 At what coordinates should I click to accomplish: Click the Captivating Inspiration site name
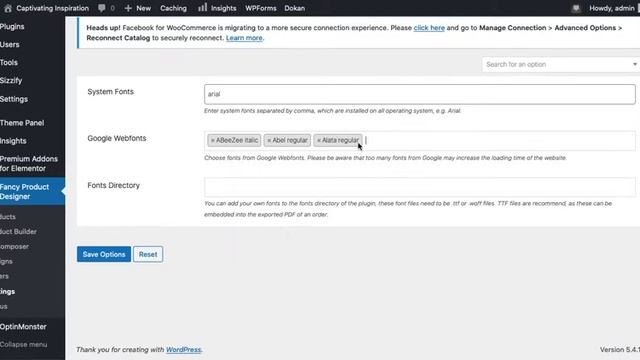52,8
